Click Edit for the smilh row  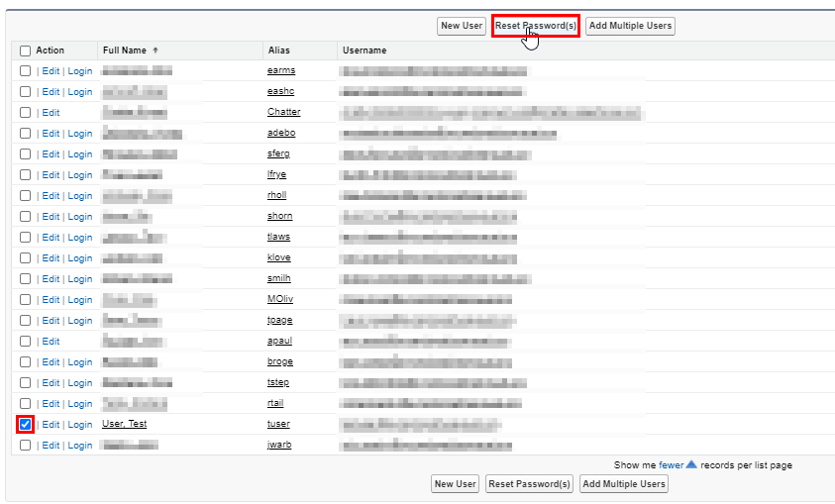[x=51, y=279]
